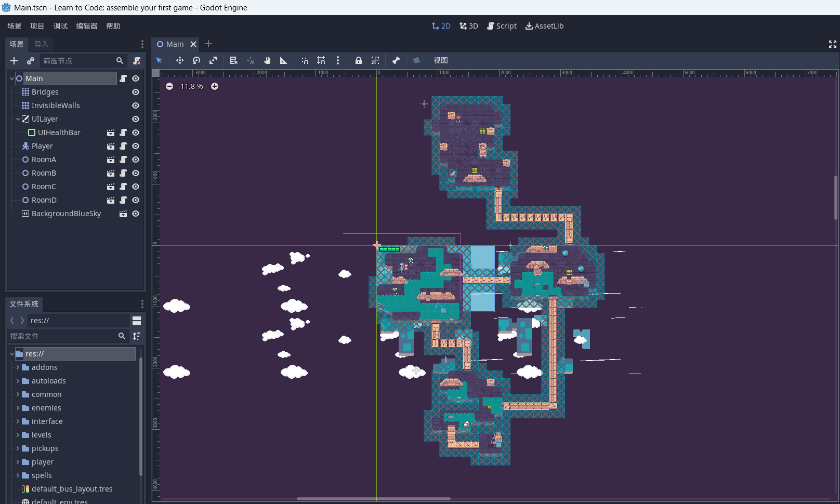Screen dimensions: 840x504
Task: Open the script attached to RoomB
Action: [x=123, y=173]
